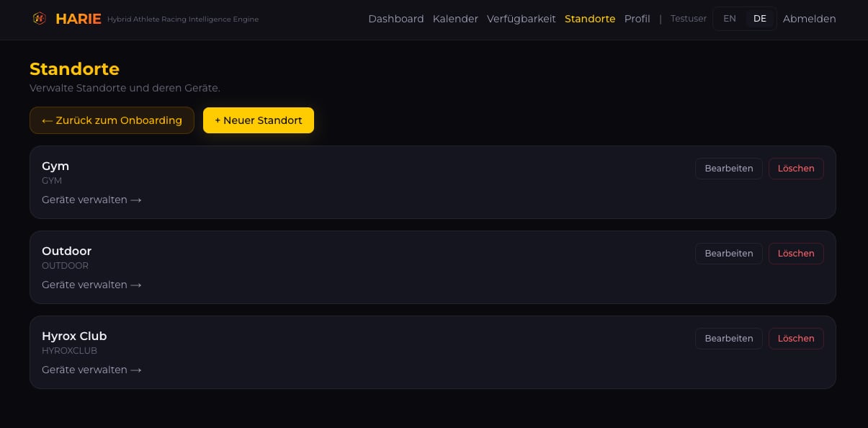
Task: Select the Standorte tab
Action: (590, 19)
